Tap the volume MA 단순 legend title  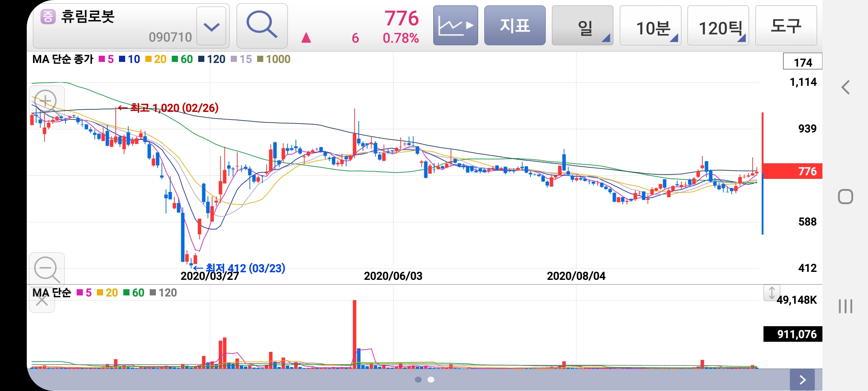click(52, 293)
